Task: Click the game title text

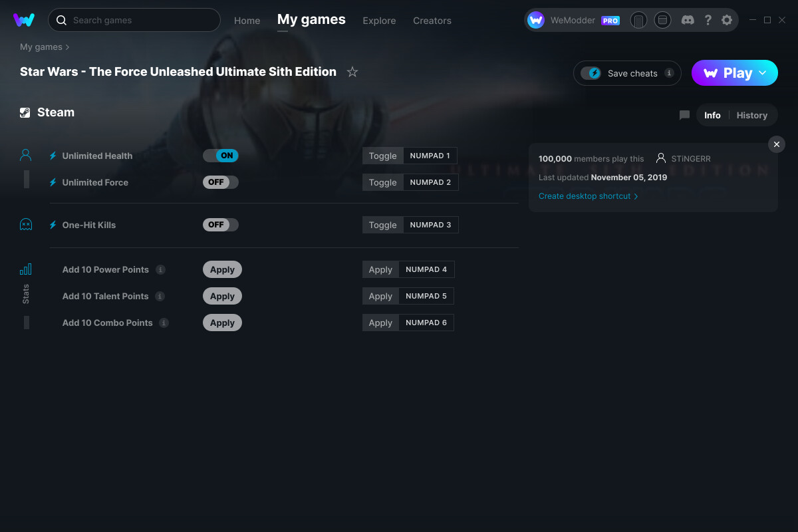Action: 178,71
